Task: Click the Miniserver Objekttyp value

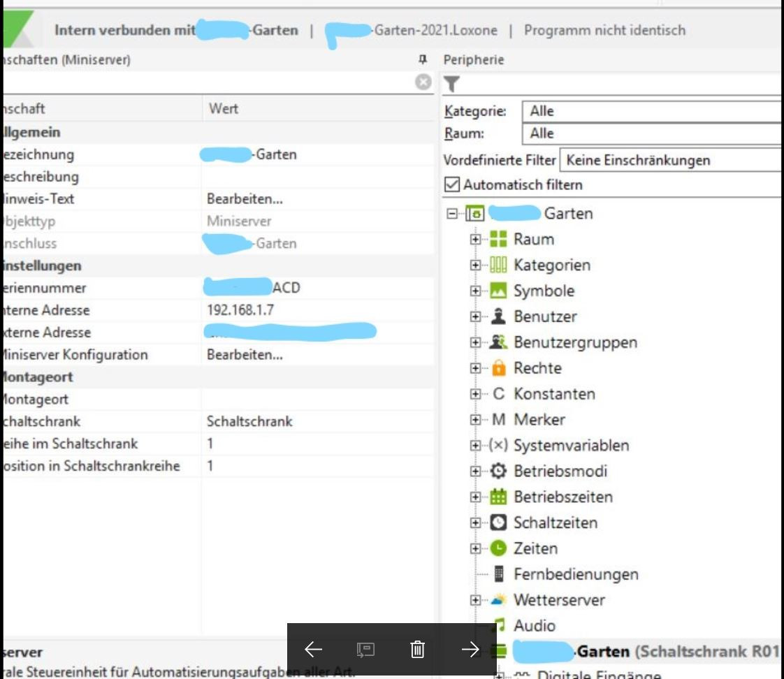Action: tap(239, 221)
